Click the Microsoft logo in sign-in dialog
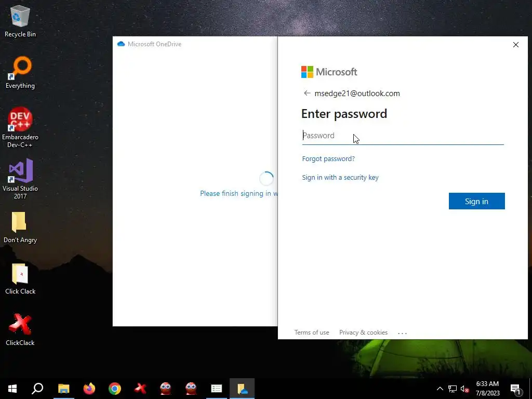The image size is (532, 399). pos(329,72)
